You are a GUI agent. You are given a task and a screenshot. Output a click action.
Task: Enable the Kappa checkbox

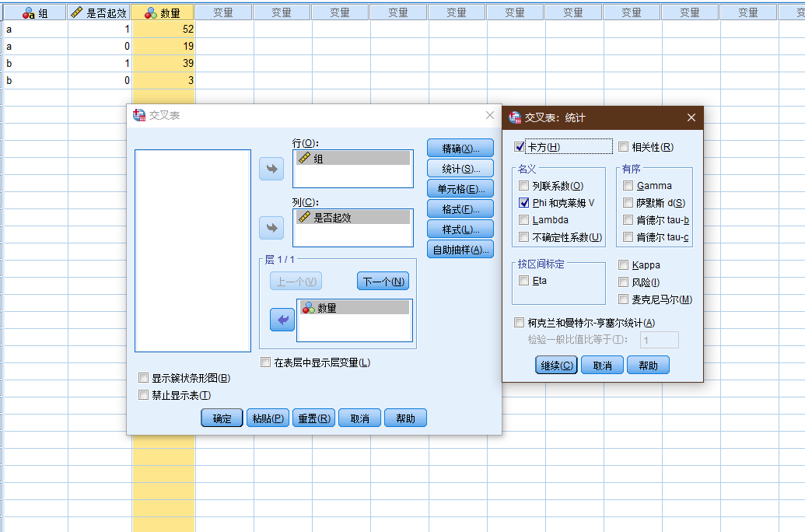[623, 265]
